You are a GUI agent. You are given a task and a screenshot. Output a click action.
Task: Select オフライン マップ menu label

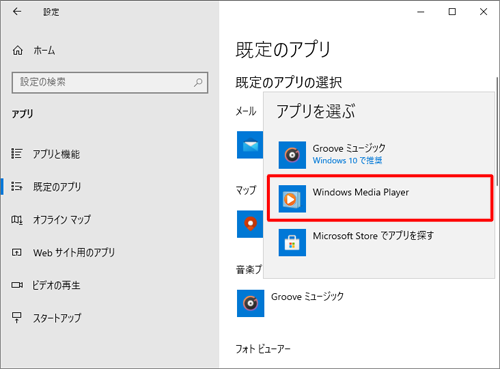(x=62, y=219)
